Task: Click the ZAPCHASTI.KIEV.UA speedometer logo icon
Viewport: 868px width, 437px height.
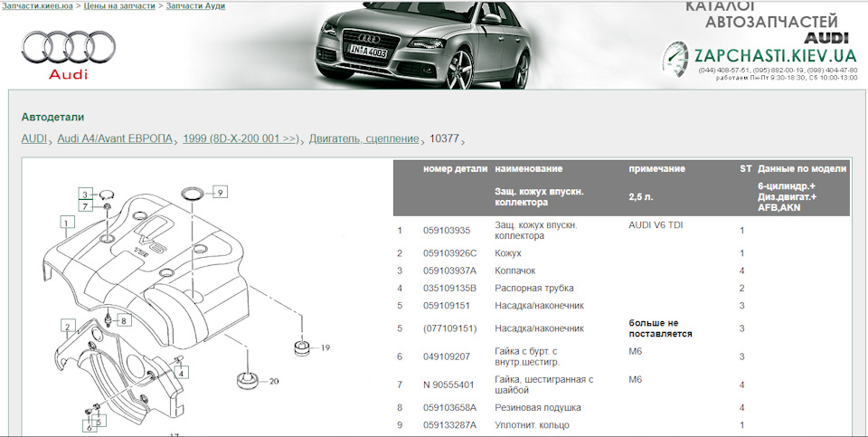Action: click(675, 59)
